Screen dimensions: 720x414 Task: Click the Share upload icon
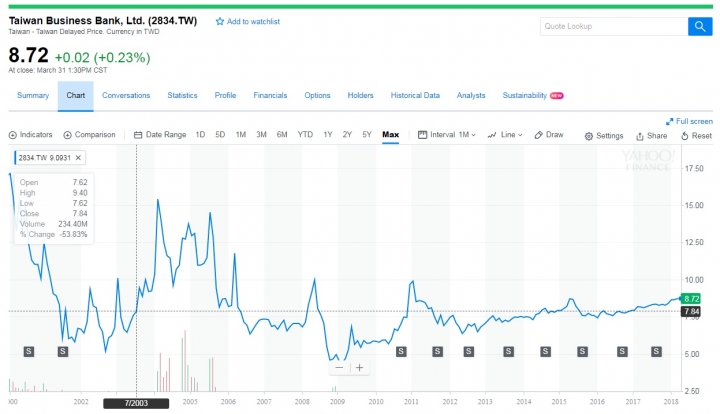click(x=640, y=136)
